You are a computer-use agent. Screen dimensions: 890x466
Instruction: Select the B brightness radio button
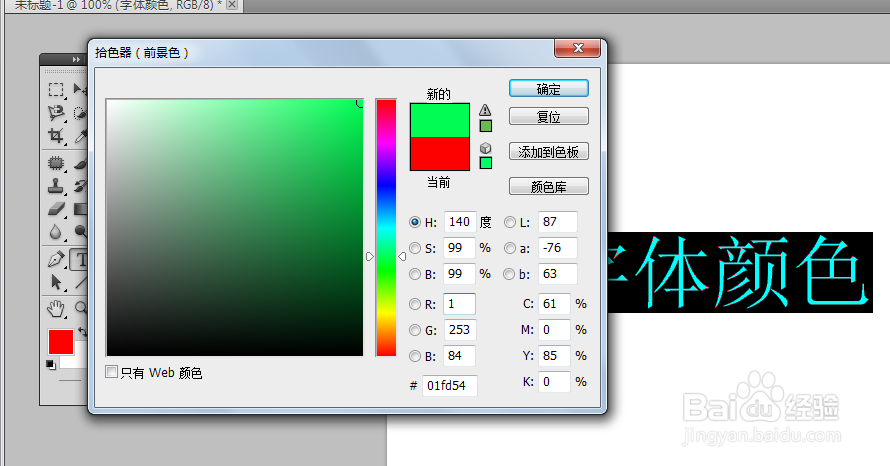415,274
